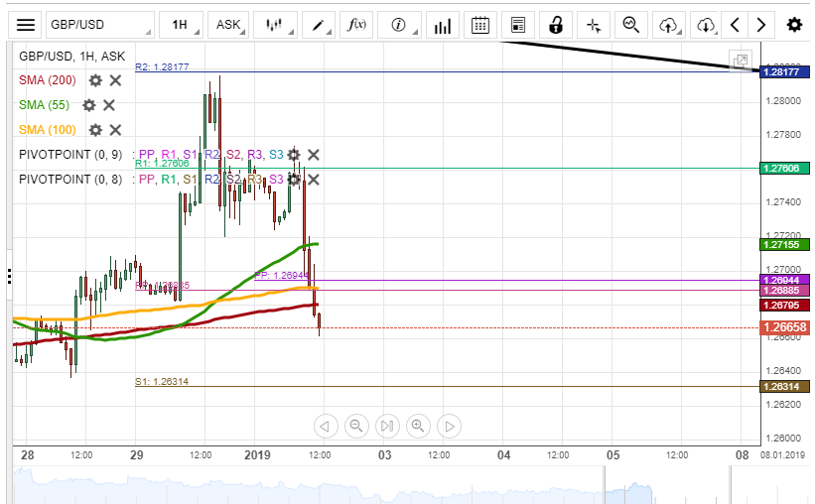The image size is (815, 504).
Task: Click the pop-out chart window icon
Action: tap(741, 61)
